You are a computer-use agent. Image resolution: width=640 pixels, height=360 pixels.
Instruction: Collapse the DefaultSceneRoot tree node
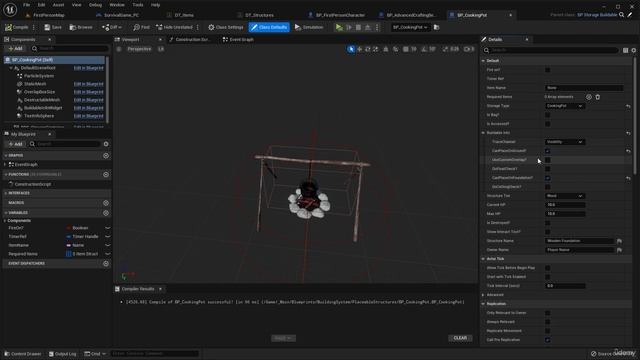pyautogui.click(x=11, y=68)
